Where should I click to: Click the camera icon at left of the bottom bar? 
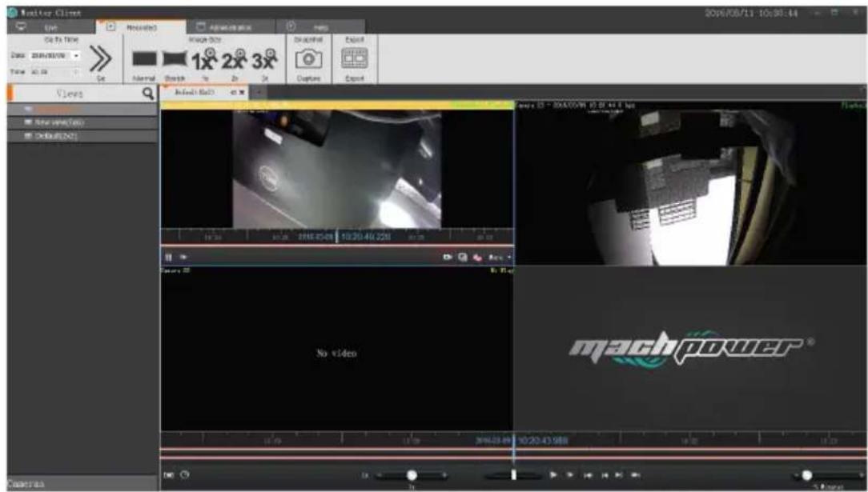pyautogui.click(x=170, y=474)
